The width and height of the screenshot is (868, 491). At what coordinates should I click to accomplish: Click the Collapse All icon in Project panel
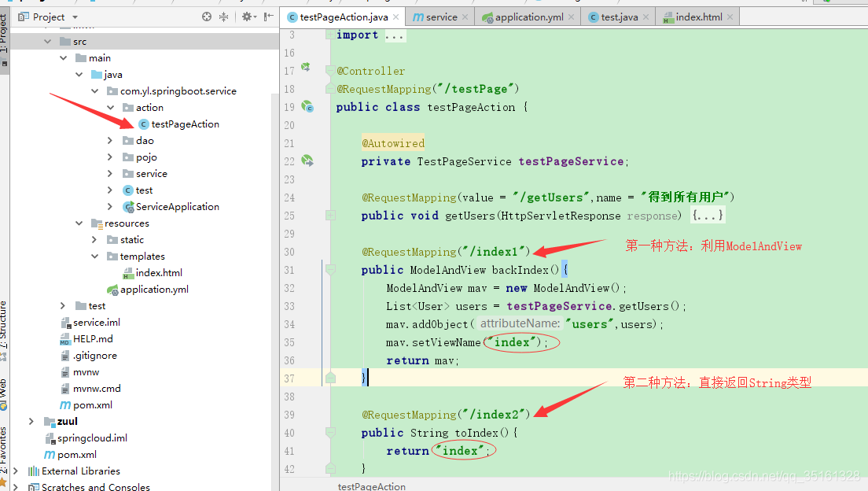[224, 17]
